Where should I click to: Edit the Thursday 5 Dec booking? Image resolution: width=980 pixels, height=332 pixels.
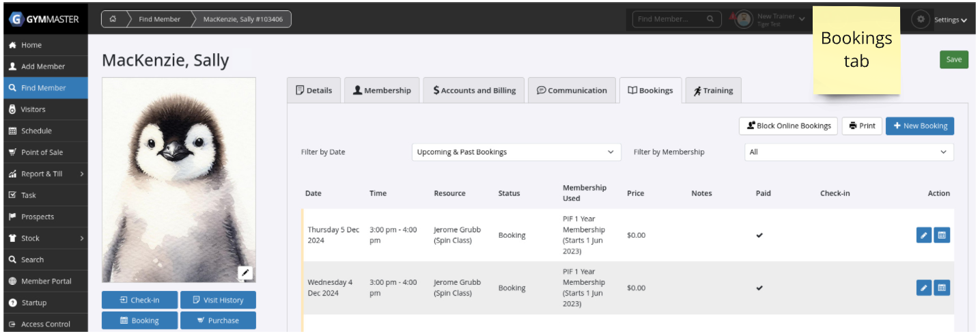tap(923, 235)
